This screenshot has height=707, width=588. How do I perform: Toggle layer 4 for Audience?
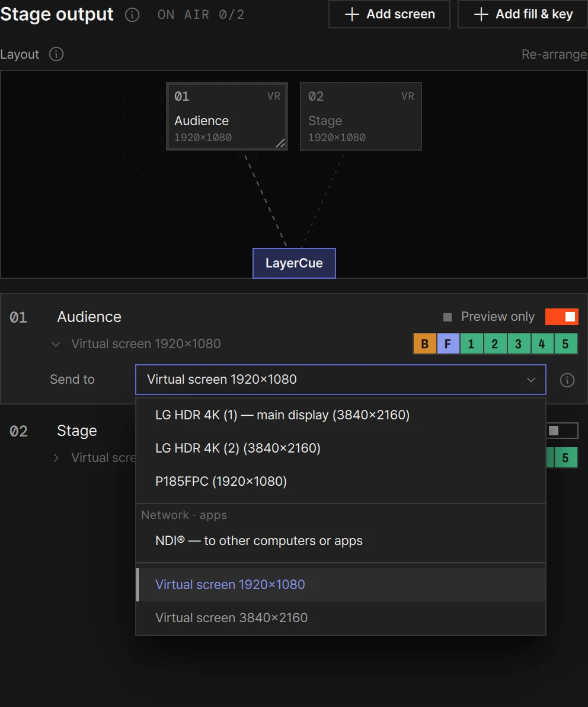[542, 344]
